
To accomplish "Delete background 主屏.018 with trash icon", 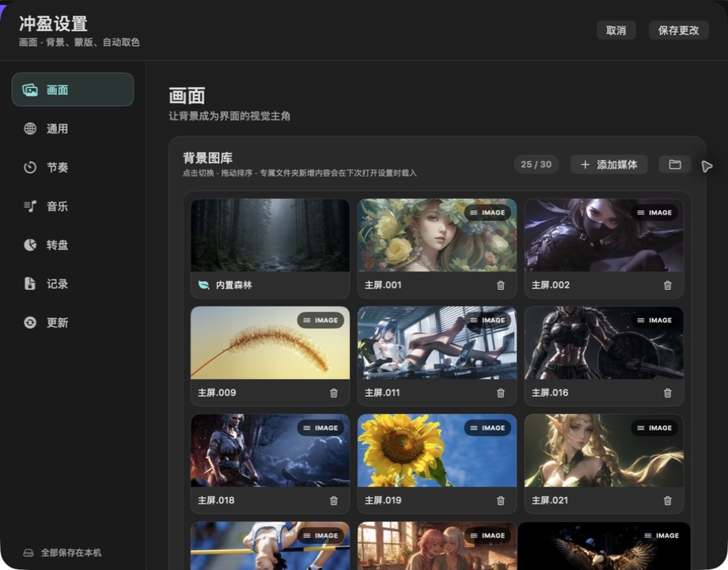I will pos(334,501).
